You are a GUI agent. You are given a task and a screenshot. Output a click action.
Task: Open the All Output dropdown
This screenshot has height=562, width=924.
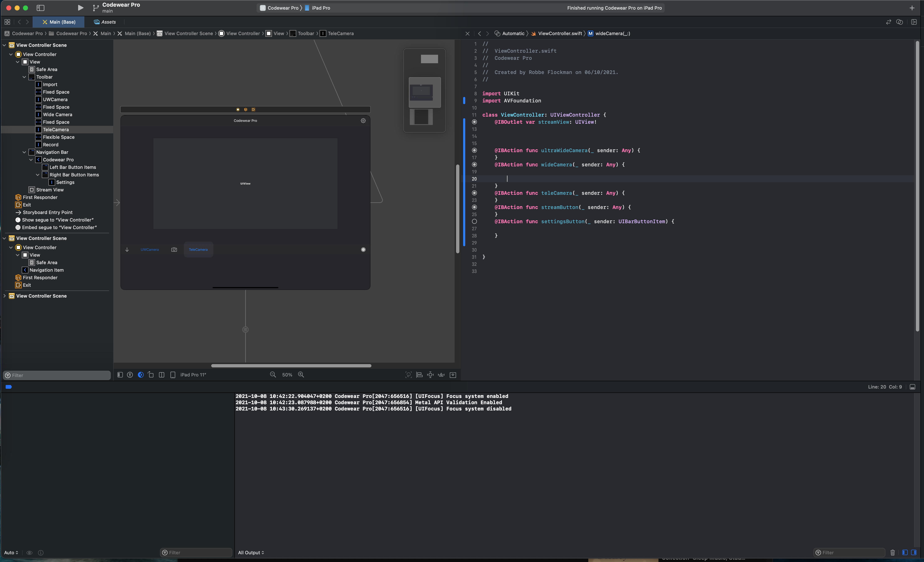251,552
